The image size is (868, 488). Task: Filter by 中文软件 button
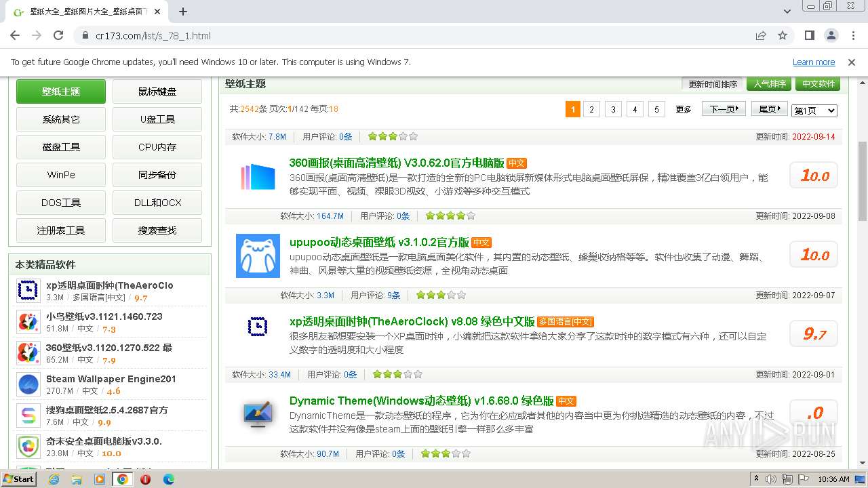pyautogui.click(x=818, y=84)
